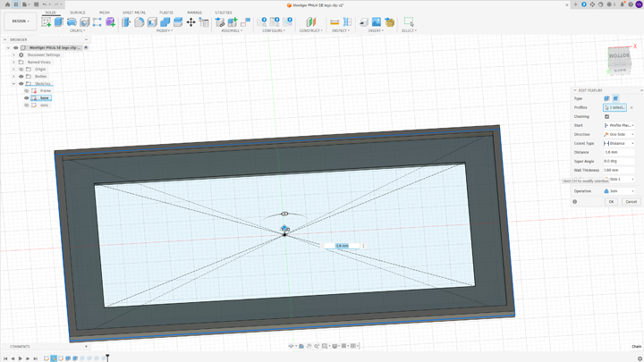Collapse the Sketches folder
This screenshot has height=362, width=644.
coord(13,84)
